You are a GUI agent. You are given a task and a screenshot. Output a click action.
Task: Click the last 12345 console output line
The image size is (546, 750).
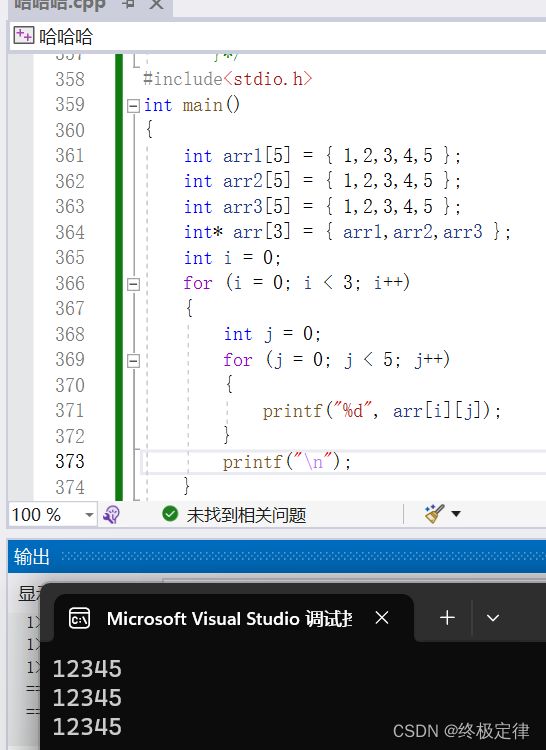[x=87, y=727]
